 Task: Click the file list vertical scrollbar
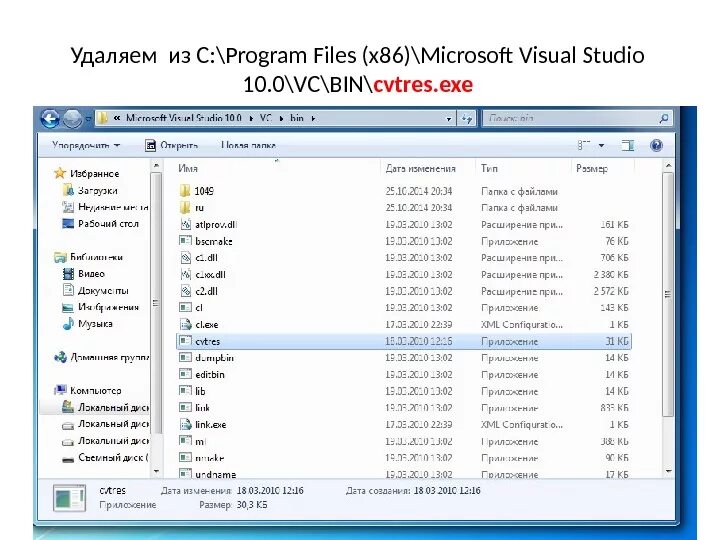(668, 294)
